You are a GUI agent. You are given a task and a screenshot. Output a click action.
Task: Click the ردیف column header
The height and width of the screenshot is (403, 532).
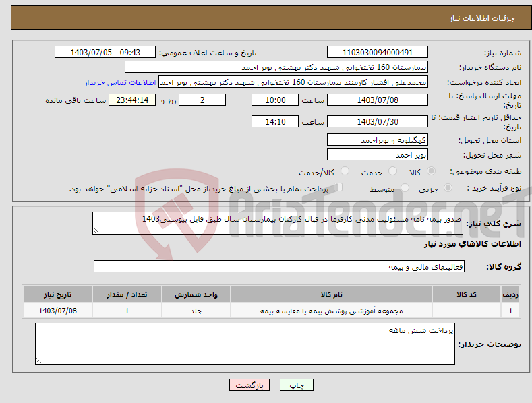[x=510, y=294]
